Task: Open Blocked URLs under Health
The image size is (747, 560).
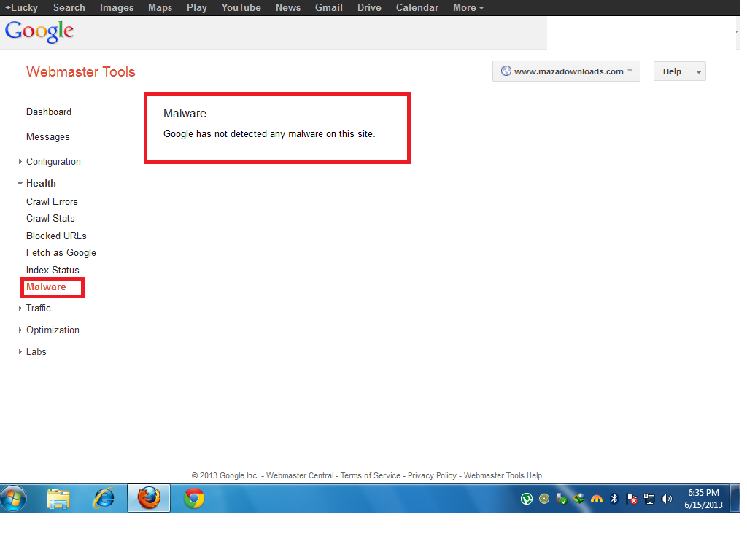Action: coord(56,236)
